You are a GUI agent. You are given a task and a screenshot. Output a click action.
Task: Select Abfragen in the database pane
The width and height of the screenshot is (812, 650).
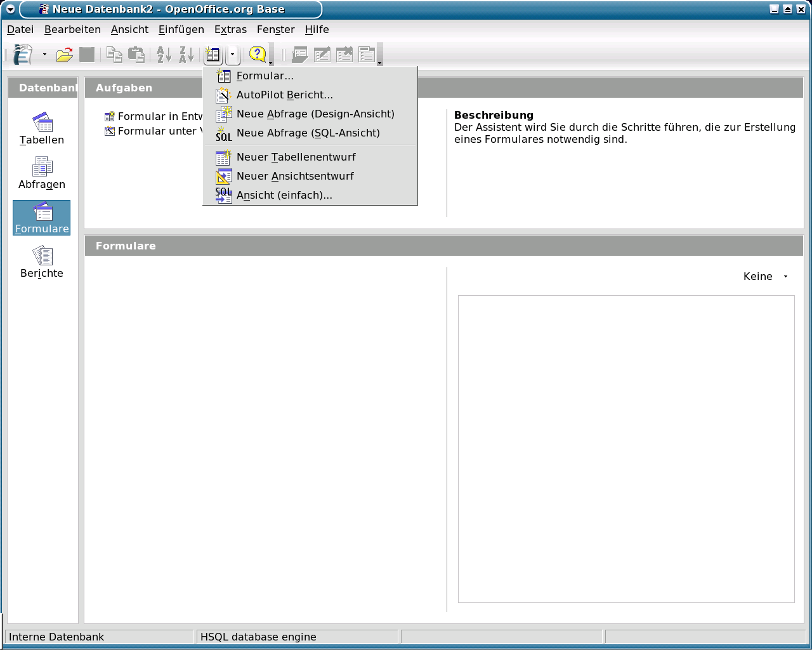coord(42,173)
